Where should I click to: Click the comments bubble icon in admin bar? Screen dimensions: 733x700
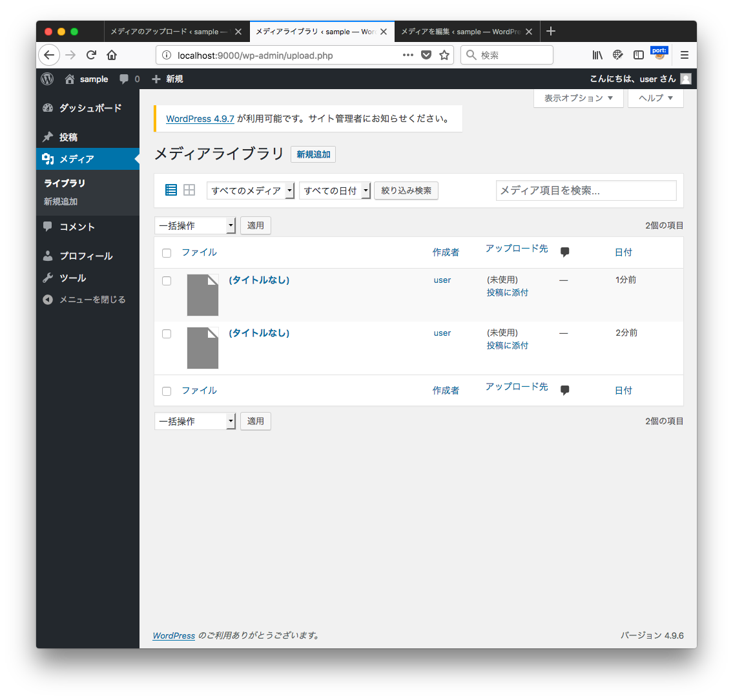click(125, 79)
